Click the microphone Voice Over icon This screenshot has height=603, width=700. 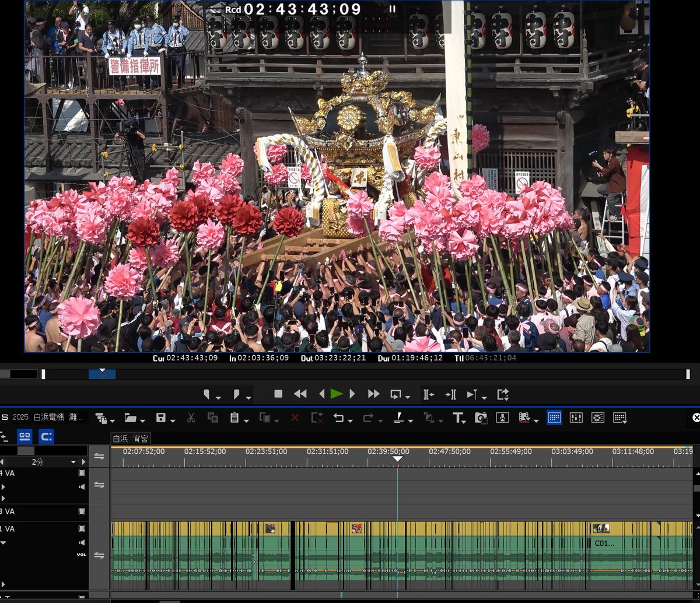tap(502, 418)
